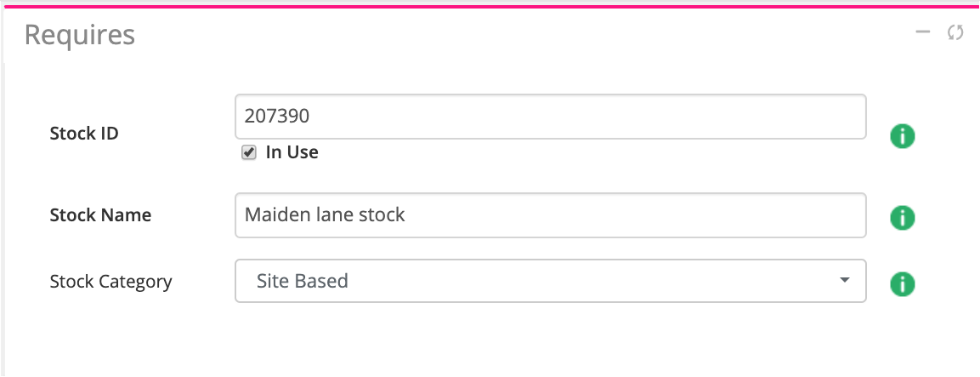Image resolution: width=980 pixels, height=377 pixels.
Task: Click the Stock Category field label
Action: point(110,281)
